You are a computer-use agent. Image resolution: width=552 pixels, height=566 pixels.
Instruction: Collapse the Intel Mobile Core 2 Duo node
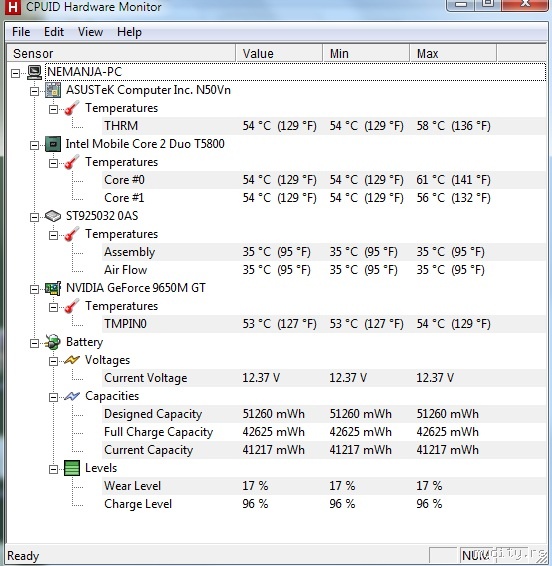click(x=34, y=145)
